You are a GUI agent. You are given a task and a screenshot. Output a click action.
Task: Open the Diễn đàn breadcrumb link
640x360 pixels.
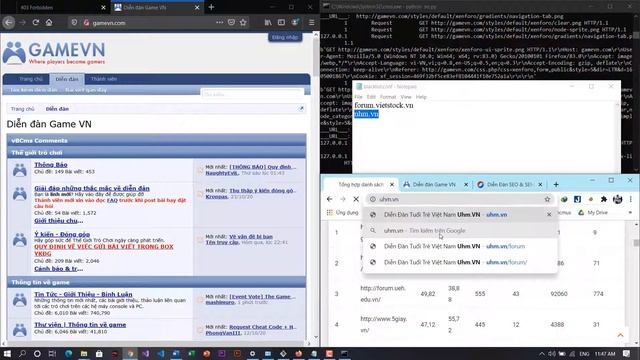(57, 109)
